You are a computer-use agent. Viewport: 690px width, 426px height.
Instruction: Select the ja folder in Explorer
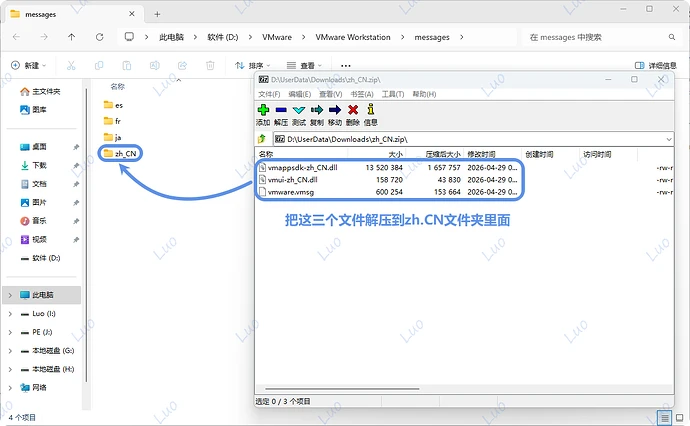pyautogui.click(x=113, y=137)
